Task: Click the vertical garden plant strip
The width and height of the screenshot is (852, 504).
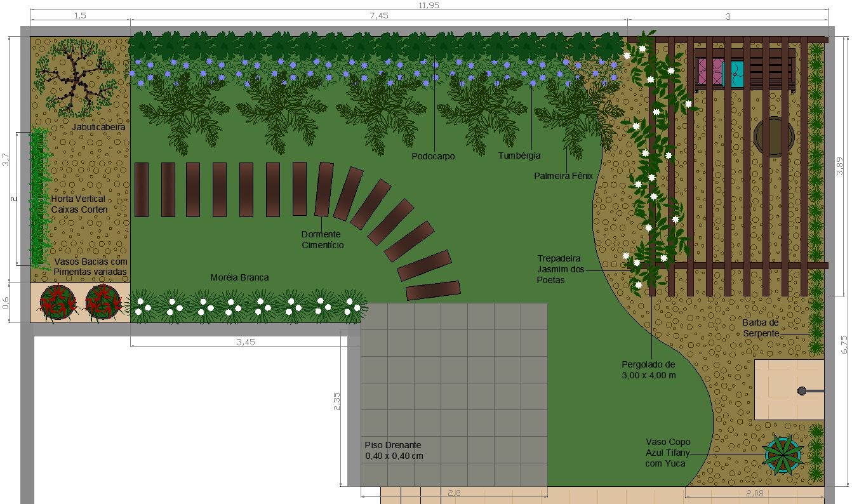Action: (40, 197)
